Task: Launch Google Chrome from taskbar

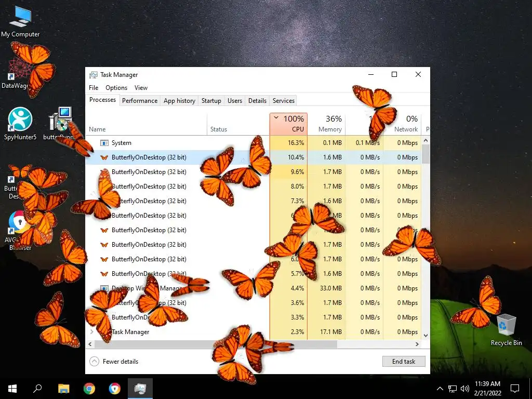Action: click(x=89, y=389)
